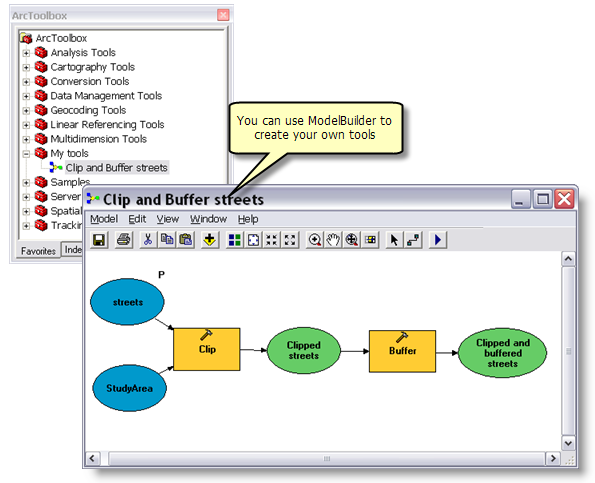The height and width of the screenshot is (483, 595).
Task: Select the Linear Referencing Tools label
Action: click(107, 124)
